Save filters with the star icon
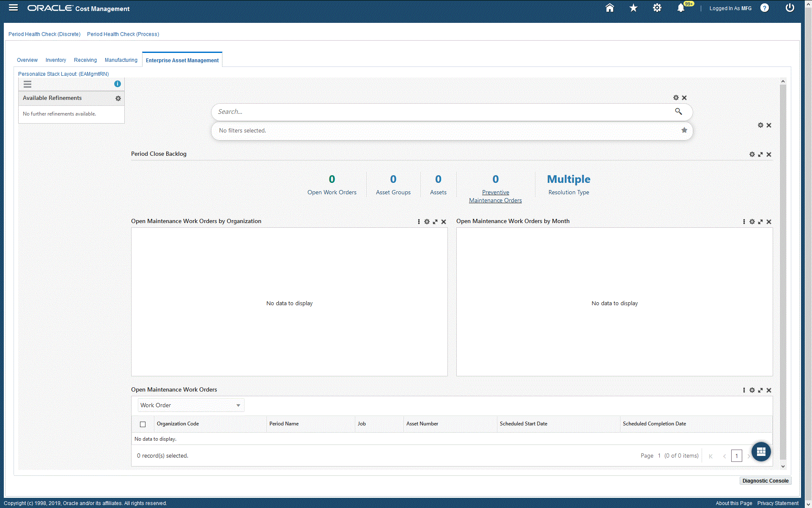Screen dimensions: 812x508 coord(684,130)
